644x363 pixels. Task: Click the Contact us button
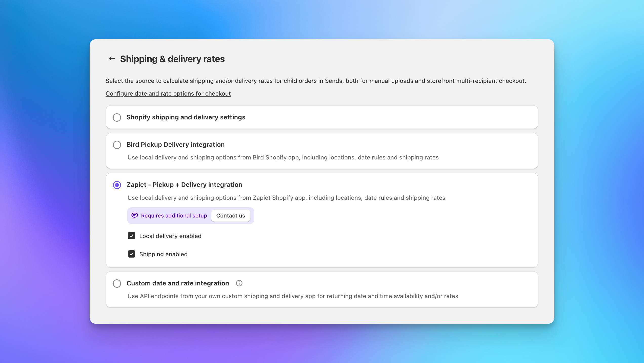tap(231, 215)
